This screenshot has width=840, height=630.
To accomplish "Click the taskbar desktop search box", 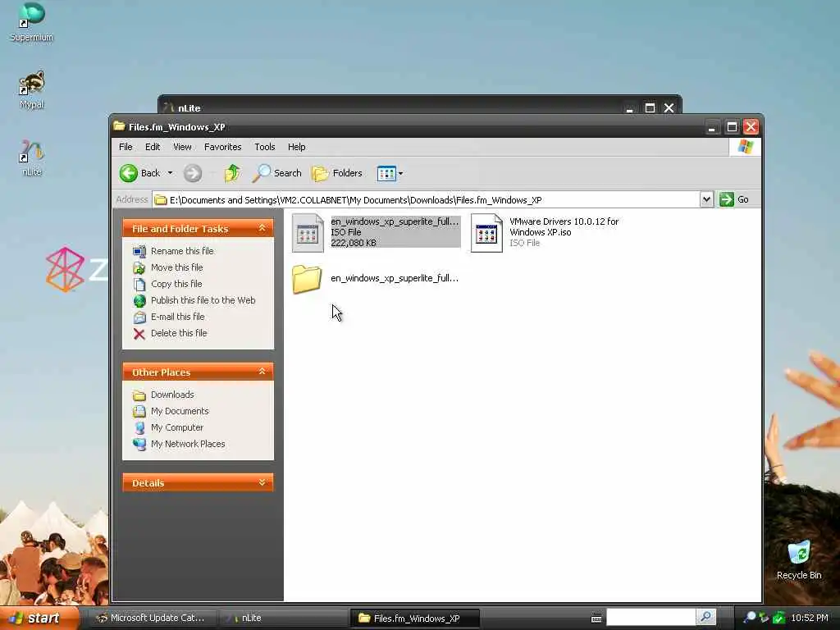I will (651, 617).
